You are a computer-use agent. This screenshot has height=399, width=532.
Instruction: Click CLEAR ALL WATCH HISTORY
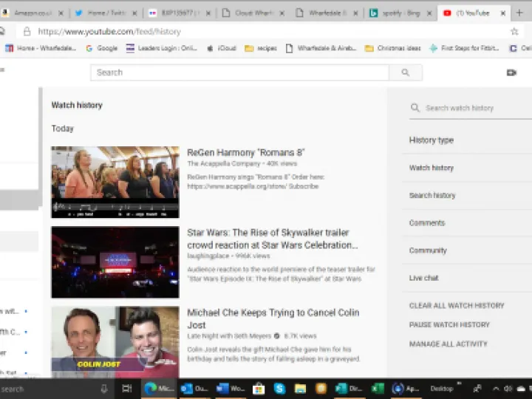457,306
